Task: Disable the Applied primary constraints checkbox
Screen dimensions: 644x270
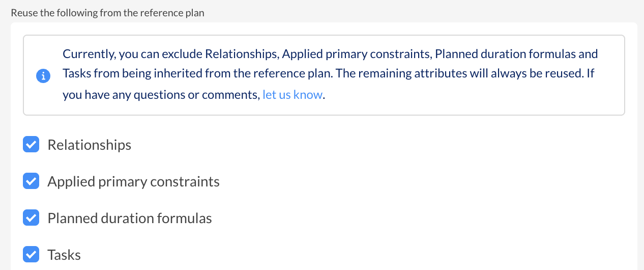Action: point(31,181)
